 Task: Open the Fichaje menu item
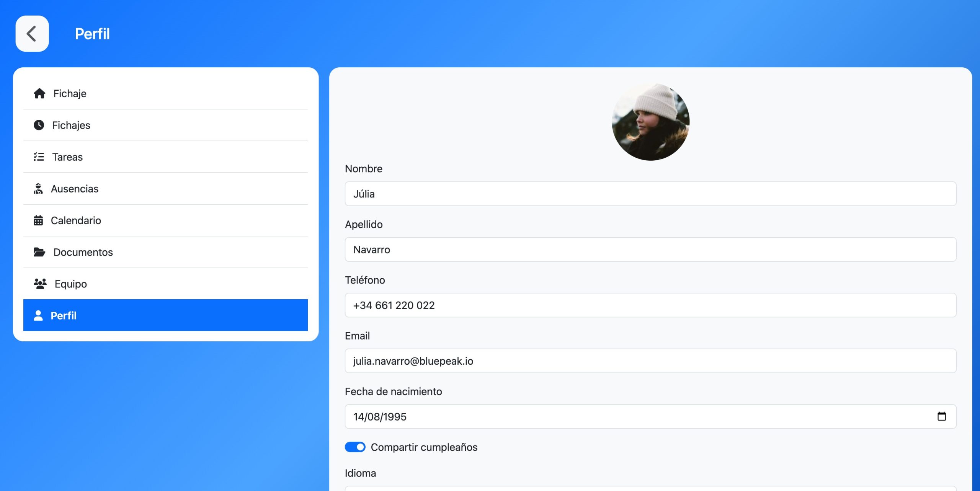[165, 93]
